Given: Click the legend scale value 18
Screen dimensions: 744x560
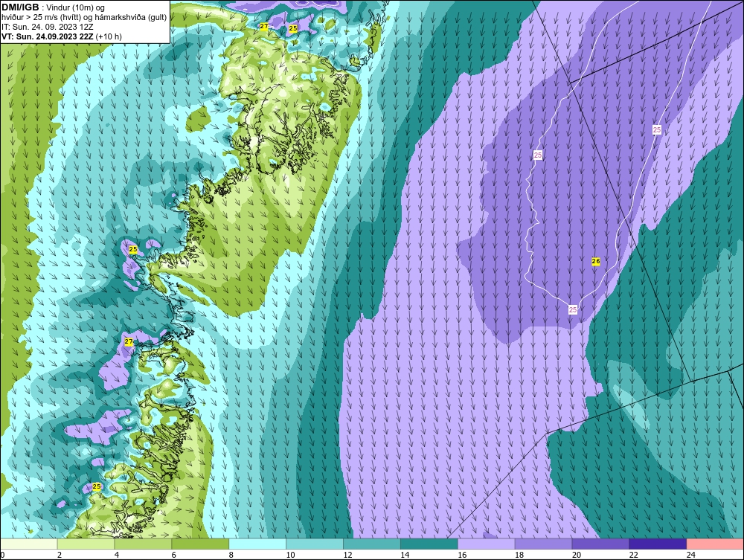Looking at the screenshot, I should pos(519,555).
